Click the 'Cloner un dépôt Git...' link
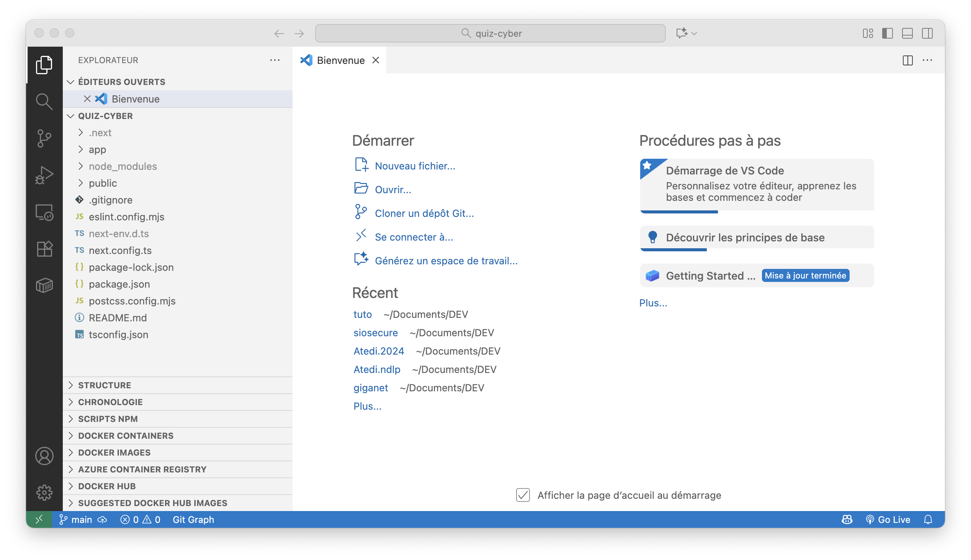Viewport: 971px width, 560px height. (x=424, y=213)
